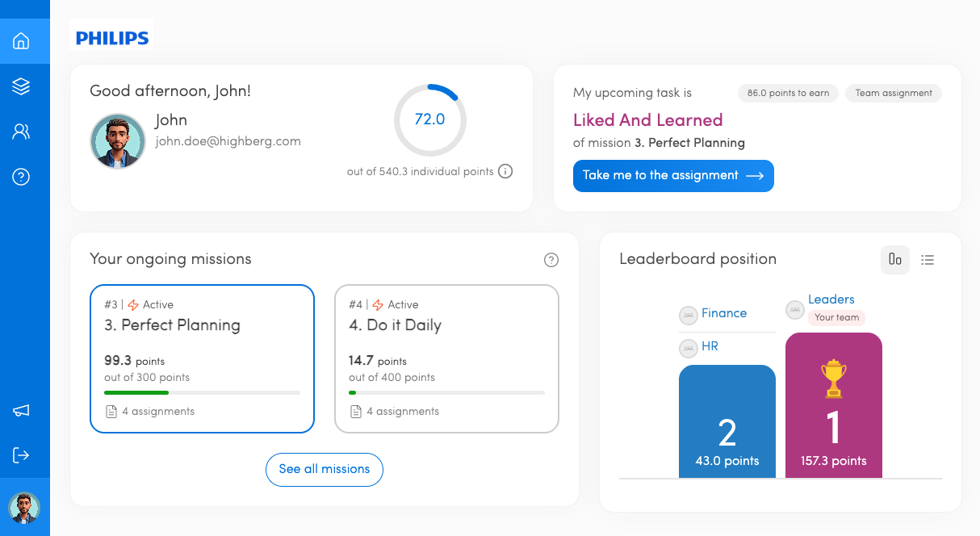Click info icon beside individual points
The width and height of the screenshot is (980, 536).
click(x=505, y=171)
